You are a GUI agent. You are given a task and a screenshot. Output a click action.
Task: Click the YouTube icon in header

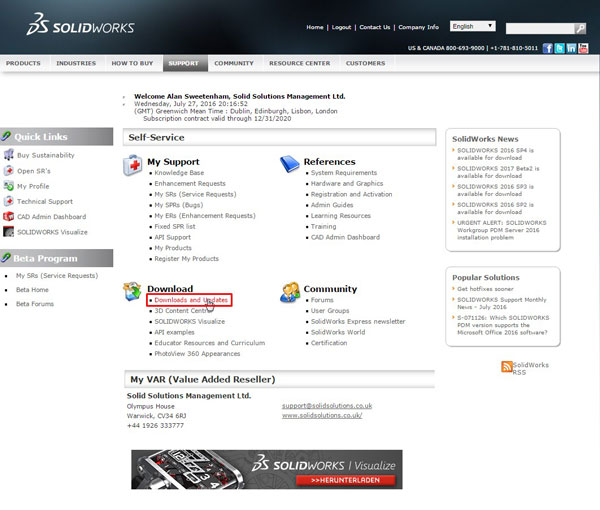(x=583, y=47)
